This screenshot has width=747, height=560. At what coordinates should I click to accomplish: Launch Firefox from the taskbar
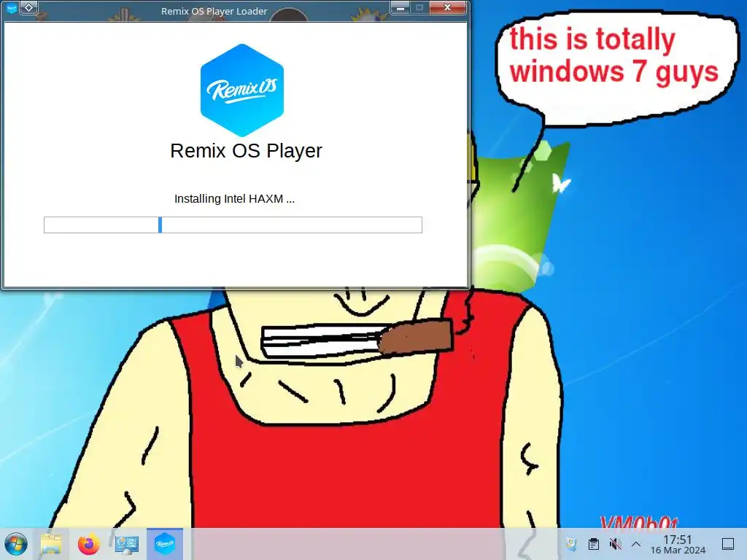[88, 544]
